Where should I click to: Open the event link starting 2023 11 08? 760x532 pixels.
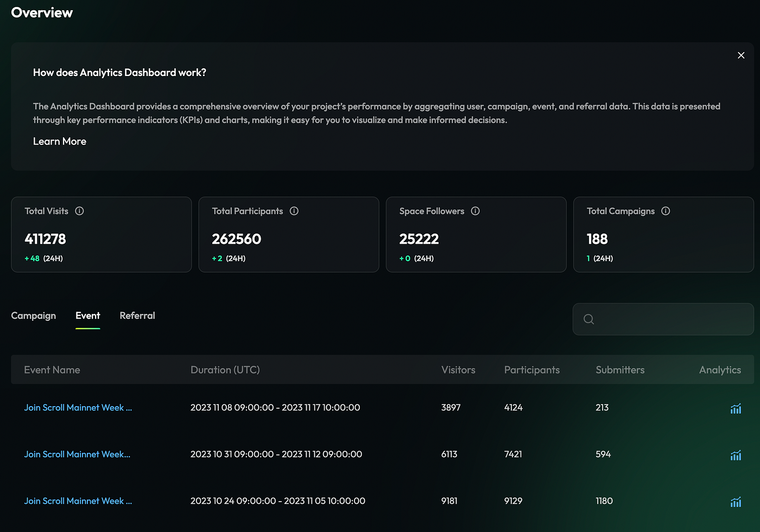[78, 408]
